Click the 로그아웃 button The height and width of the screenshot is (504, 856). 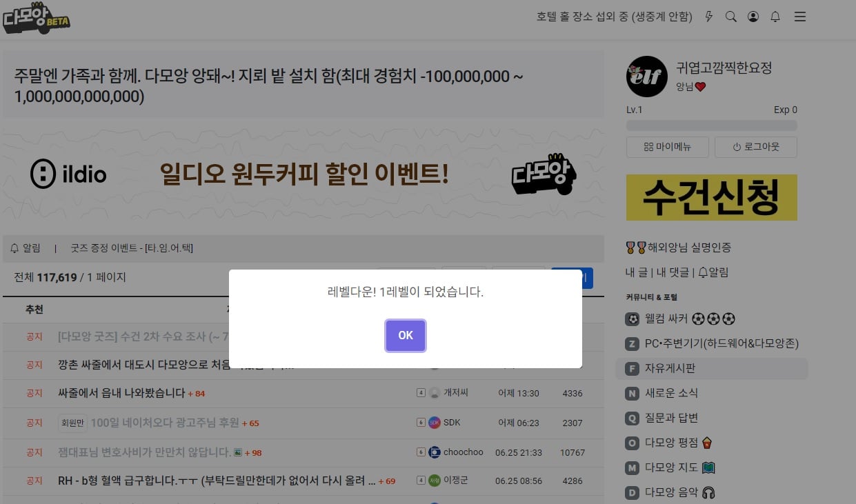click(756, 147)
